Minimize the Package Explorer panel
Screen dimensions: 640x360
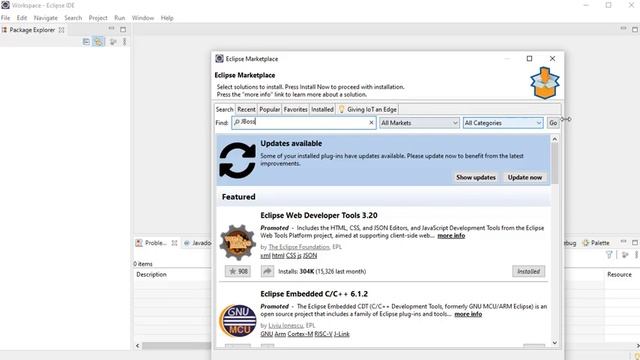[x=111, y=29]
